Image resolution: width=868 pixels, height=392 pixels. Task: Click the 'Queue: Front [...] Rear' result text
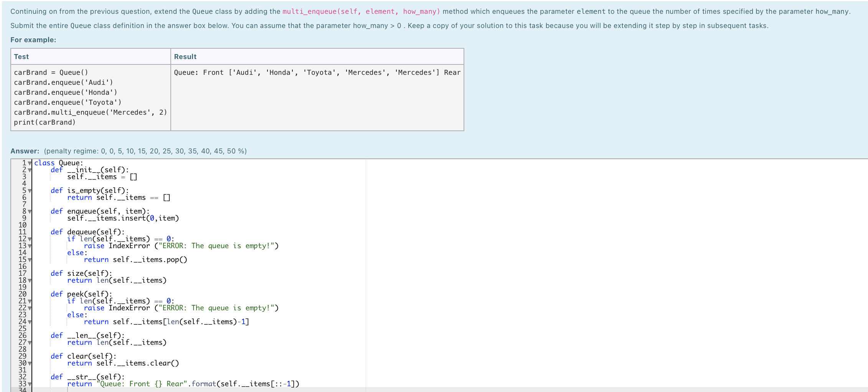317,72
